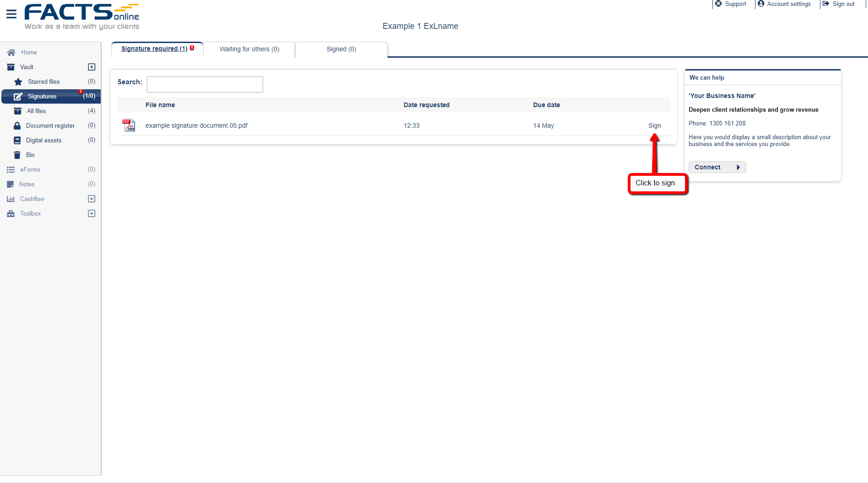Expand the Toolbox section
868x483 pixels.
[92, 213]
